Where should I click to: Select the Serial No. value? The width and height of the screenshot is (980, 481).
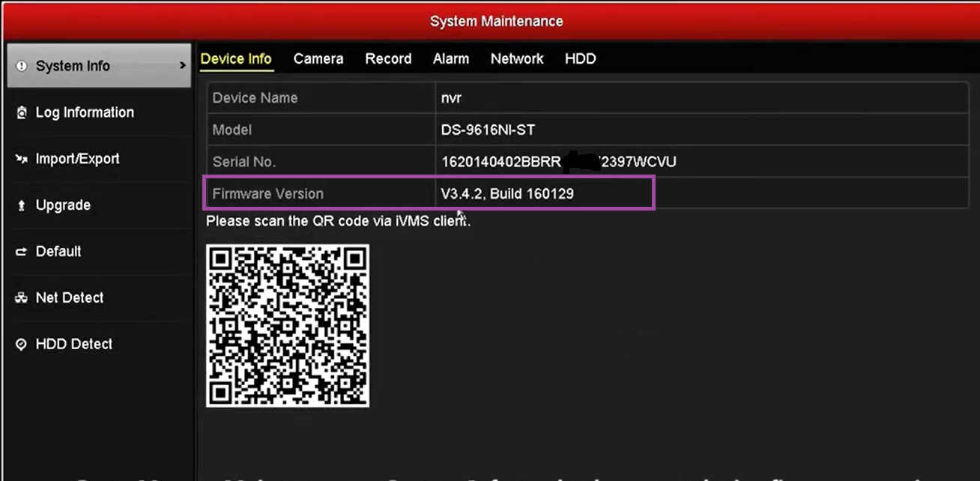point(558,161)
